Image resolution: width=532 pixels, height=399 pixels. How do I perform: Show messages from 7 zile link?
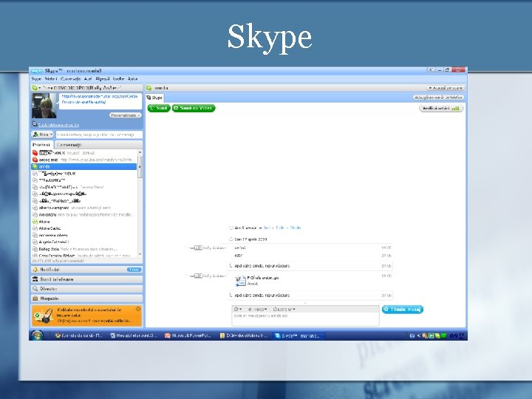coord(280,228)
